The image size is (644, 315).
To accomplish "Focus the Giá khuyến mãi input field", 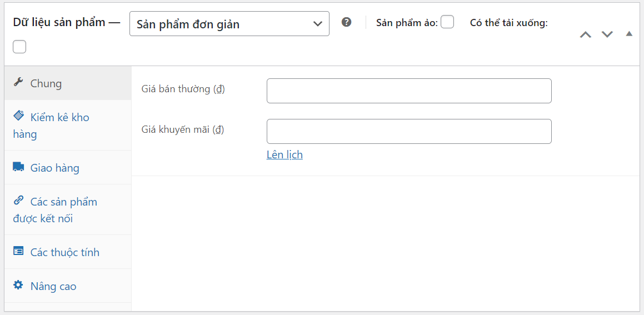I will click(x=409, y=132).
